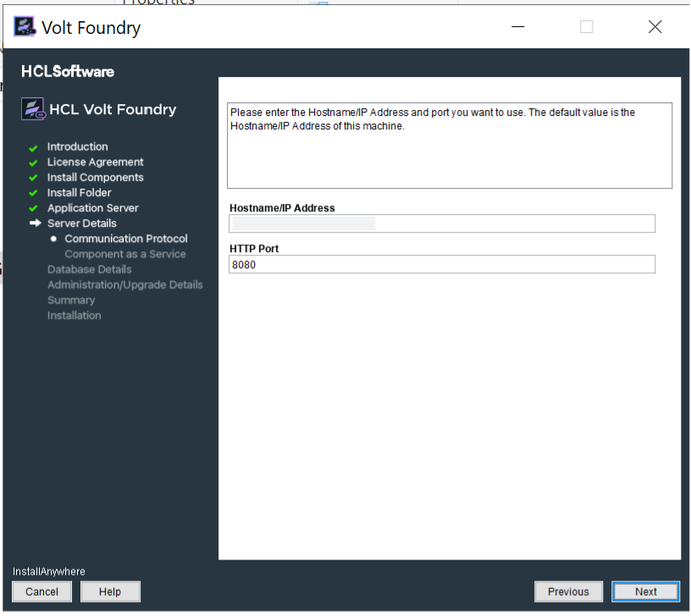The width and height of the screenshot is (691, 616).
Task: Select the Database Details step
Action: (x=89, y=269)
